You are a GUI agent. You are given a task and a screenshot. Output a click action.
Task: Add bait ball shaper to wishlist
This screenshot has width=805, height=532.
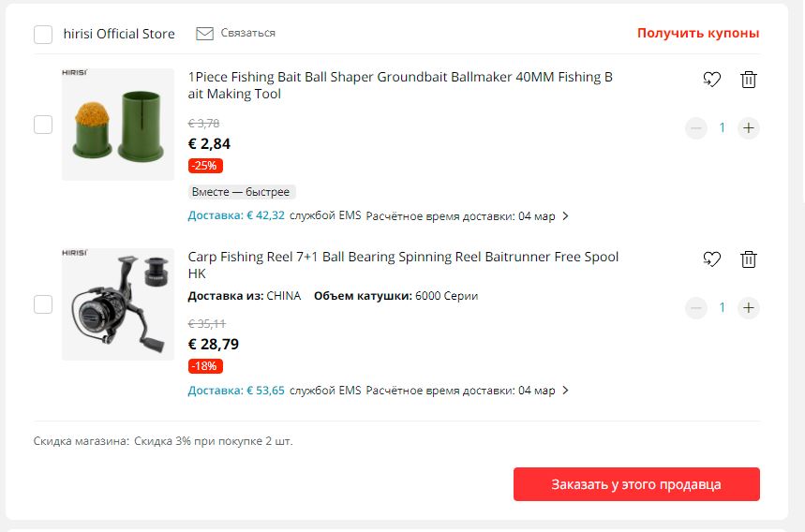tap(712, 80)
